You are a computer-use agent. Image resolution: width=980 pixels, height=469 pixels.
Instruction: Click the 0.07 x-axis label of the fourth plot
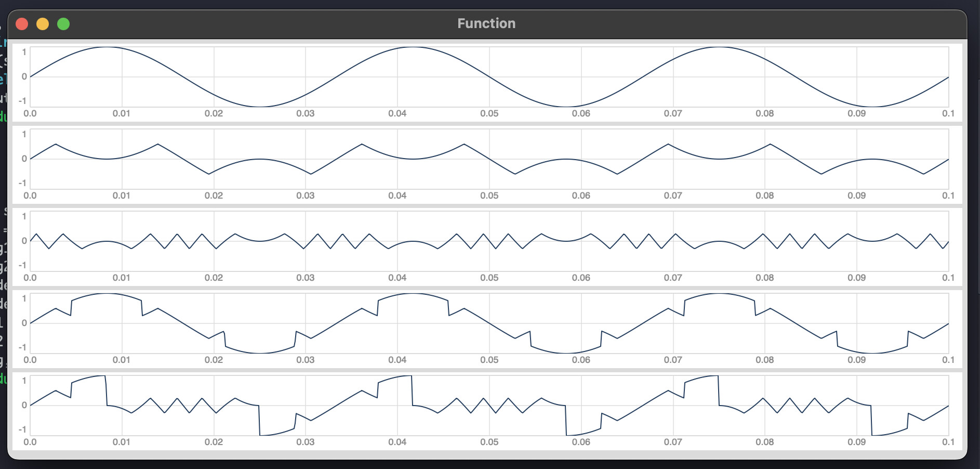(x=673, y=360)
